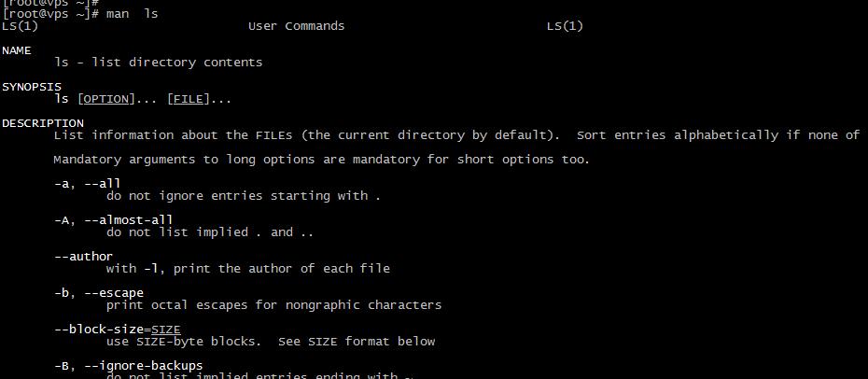Screen dimensions: 868x379
Task: Click the "-A, --almost-all" option entry
Action: (114, 220)
